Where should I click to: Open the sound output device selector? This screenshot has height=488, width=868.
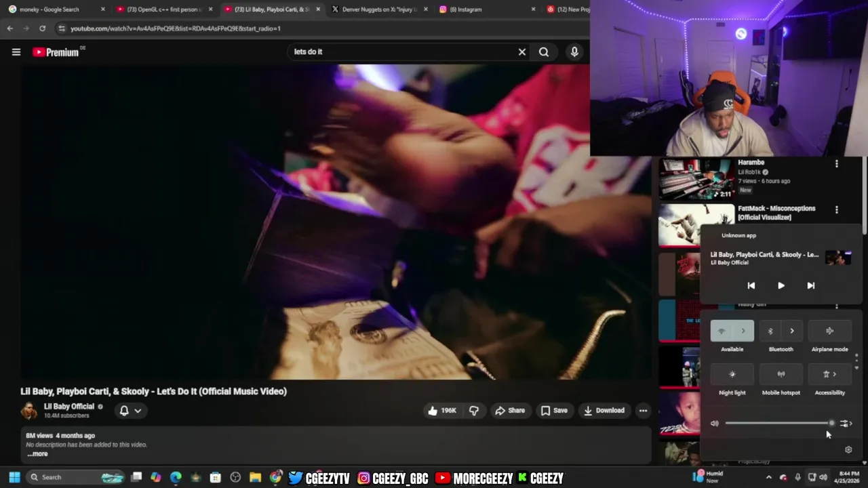click(x=845, y=424)
